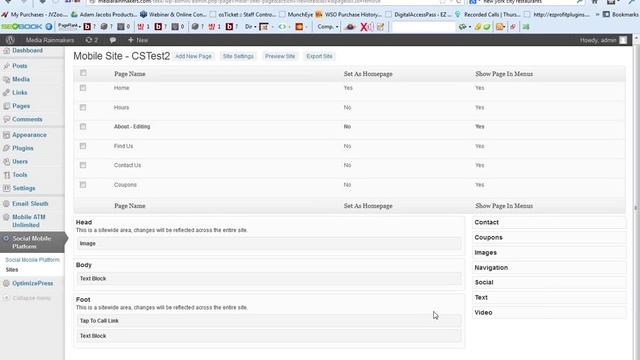Expand the Coupons widget group
This screenshot has height=360, width=640.
(x=549, y=238)
